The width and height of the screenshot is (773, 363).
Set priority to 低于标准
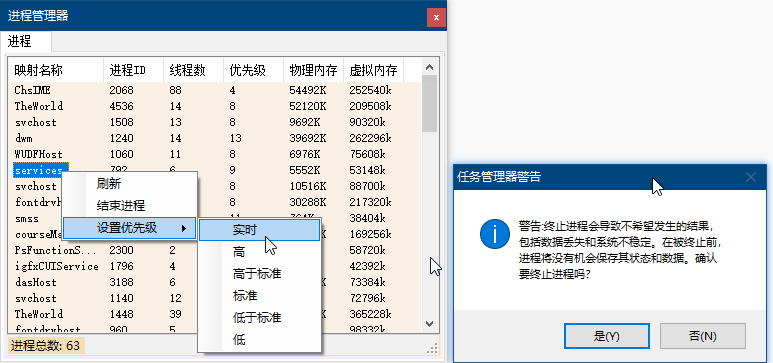tap(259, 317)
